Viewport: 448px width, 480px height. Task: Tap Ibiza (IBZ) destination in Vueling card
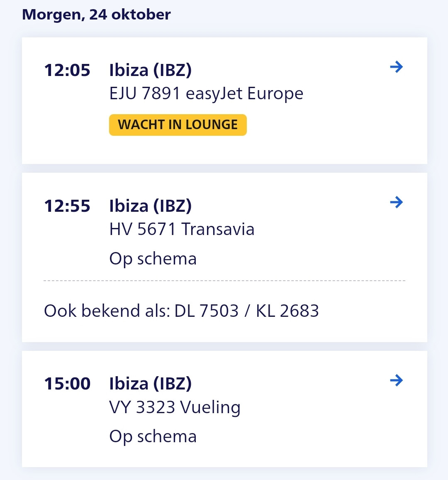150,384
